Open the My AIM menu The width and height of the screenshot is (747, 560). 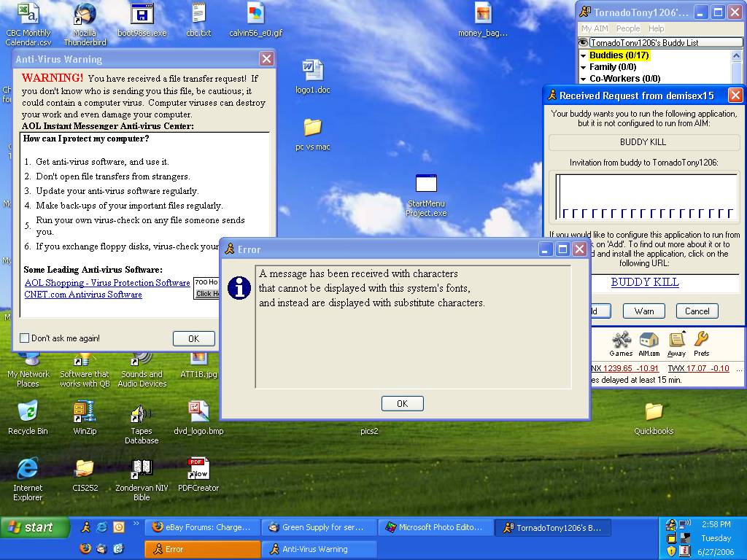595,28
